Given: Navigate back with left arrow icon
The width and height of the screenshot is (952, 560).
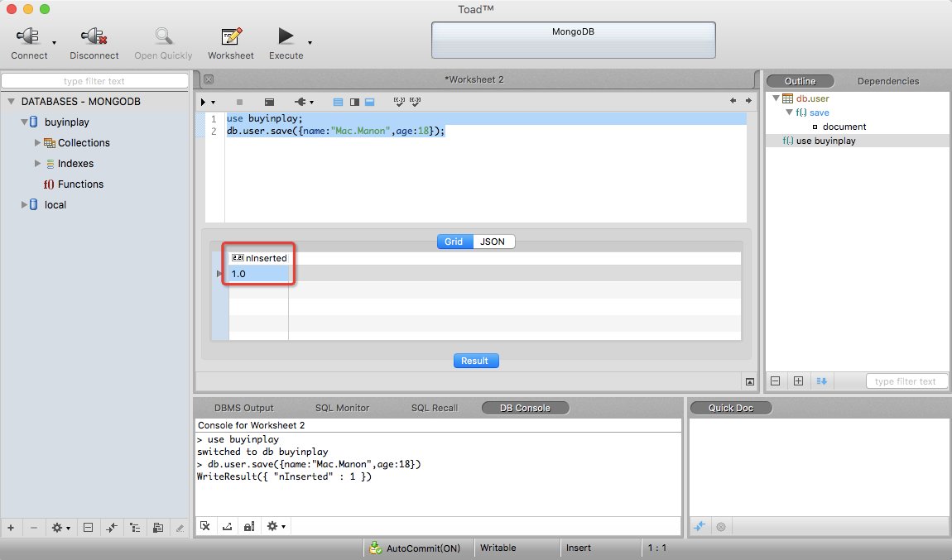Looking at the screenshot, I should pyautogui.click(x=733, y=101).
